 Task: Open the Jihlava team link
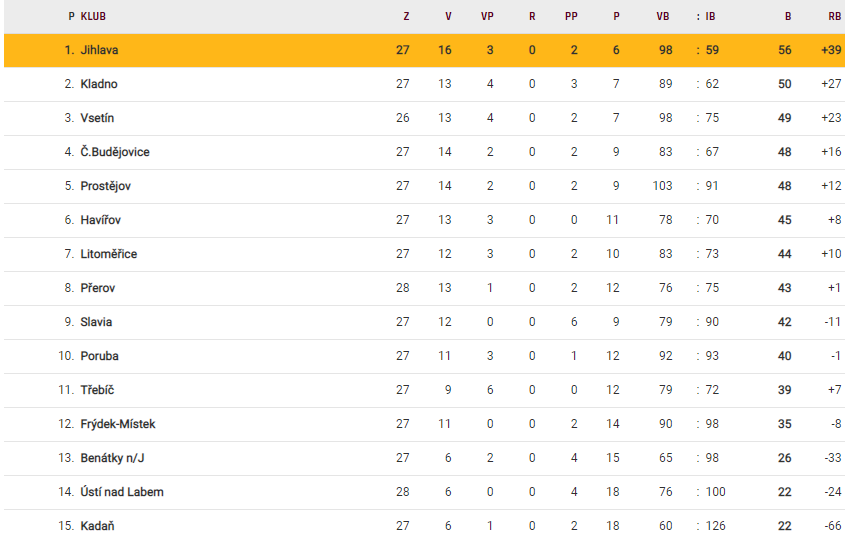tap(100, 50)
